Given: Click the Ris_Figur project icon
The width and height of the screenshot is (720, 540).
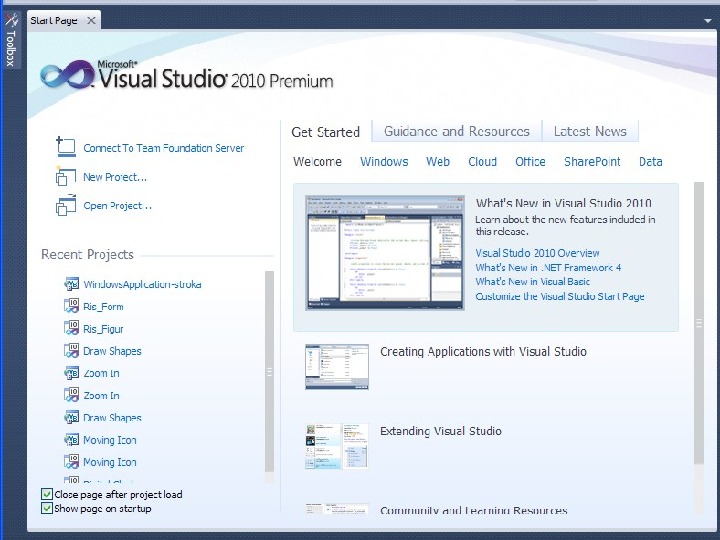Looking at the screenshot, I should pyautogui.click(x=72, y=328).
